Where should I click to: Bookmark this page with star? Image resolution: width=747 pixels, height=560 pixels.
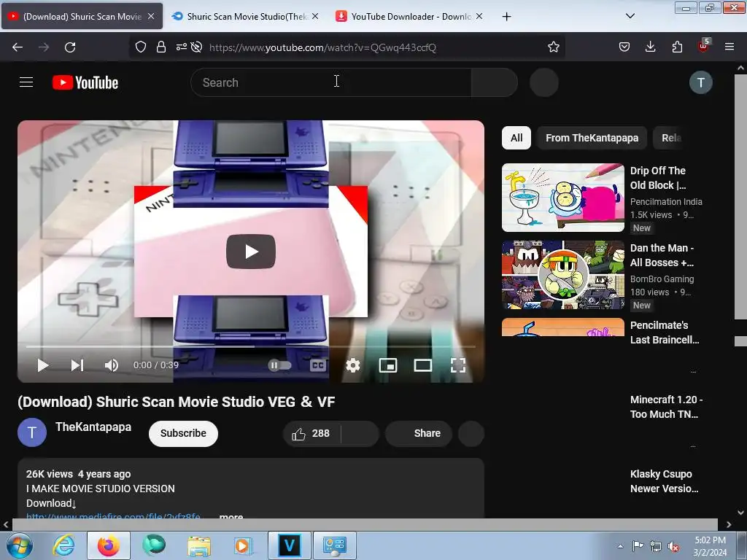tap(553, 47)
